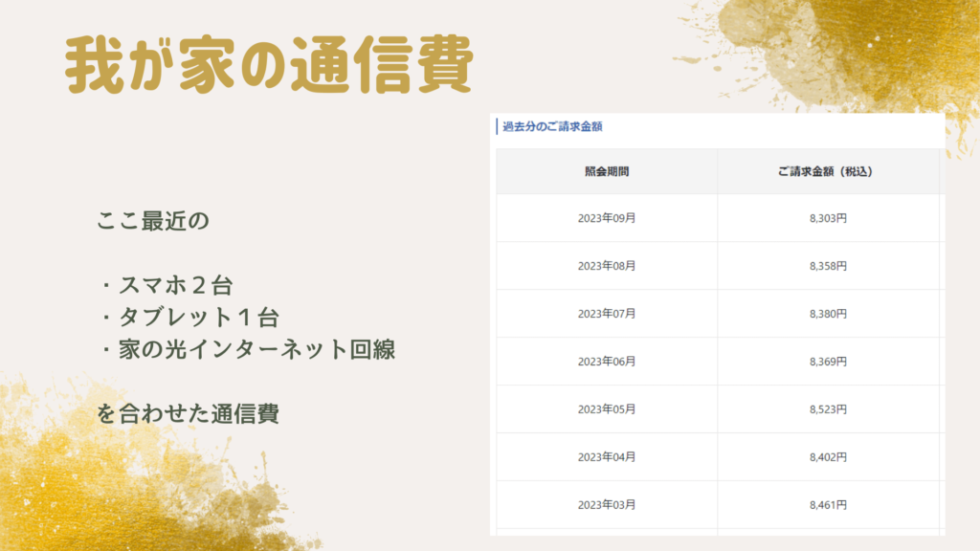Select the 2023年09月 row cell
Image resolution: width=980 pixels, height=551 pixels.
[607, 218]
